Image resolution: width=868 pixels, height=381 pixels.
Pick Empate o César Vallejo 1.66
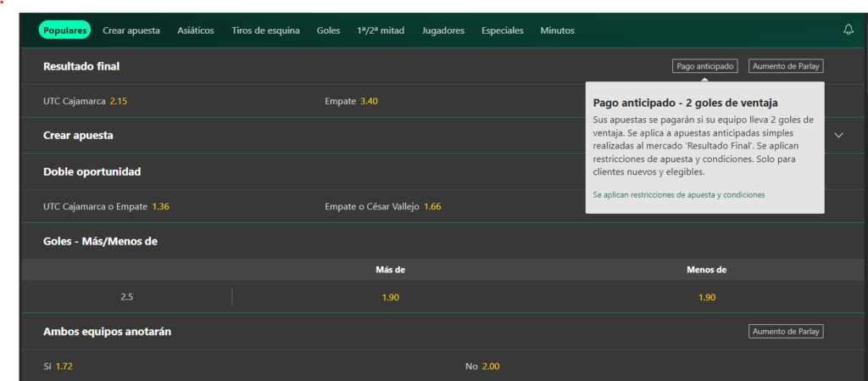[383, 206]
